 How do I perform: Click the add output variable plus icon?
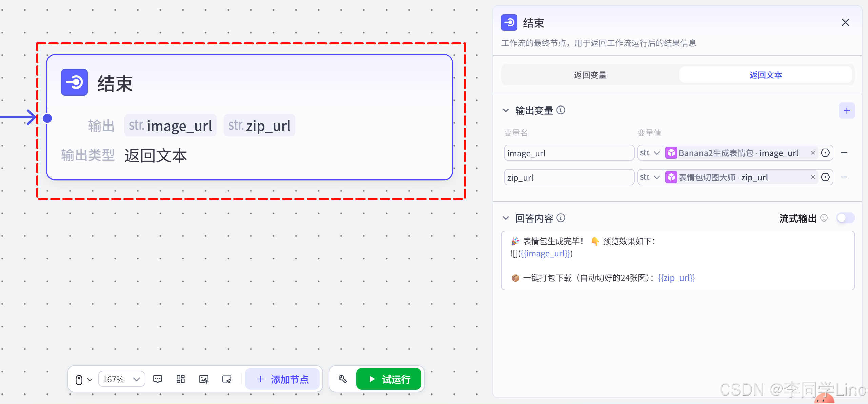pyautogui.click(x=847, y=111)
